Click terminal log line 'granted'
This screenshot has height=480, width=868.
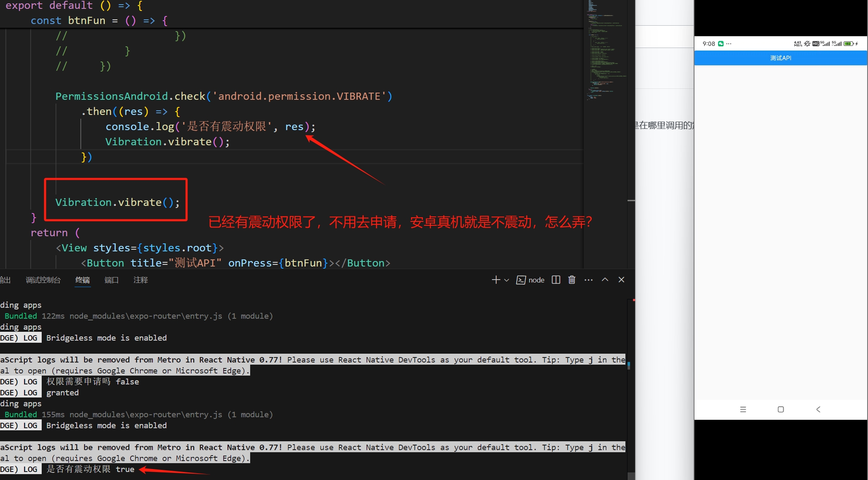click(x=62, y=392)
